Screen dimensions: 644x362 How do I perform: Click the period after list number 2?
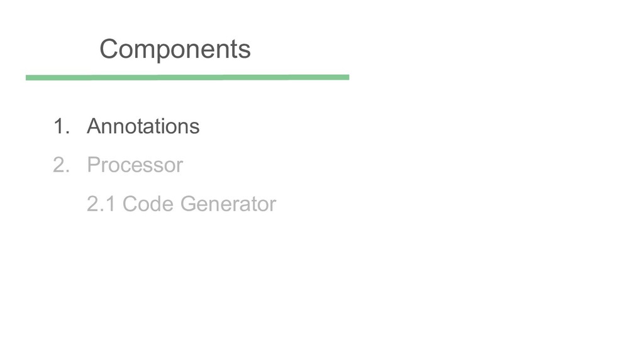68,172
